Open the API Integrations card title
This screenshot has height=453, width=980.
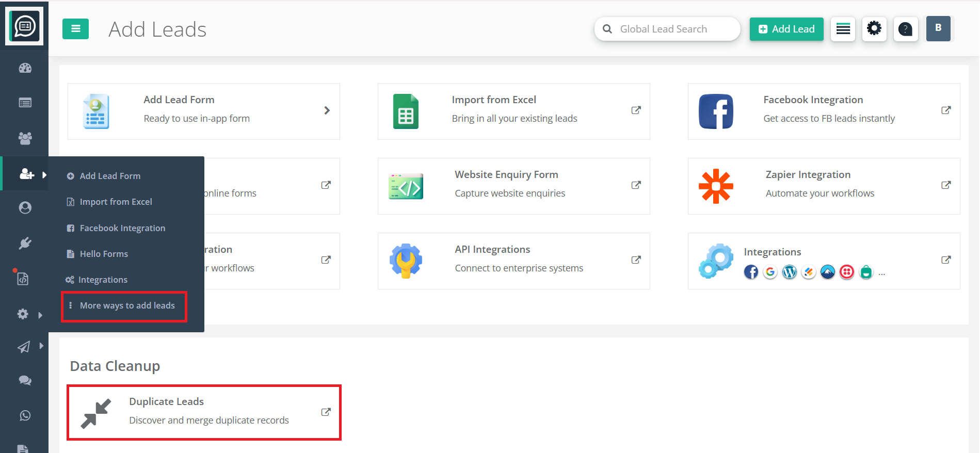(x=492, y=249)
